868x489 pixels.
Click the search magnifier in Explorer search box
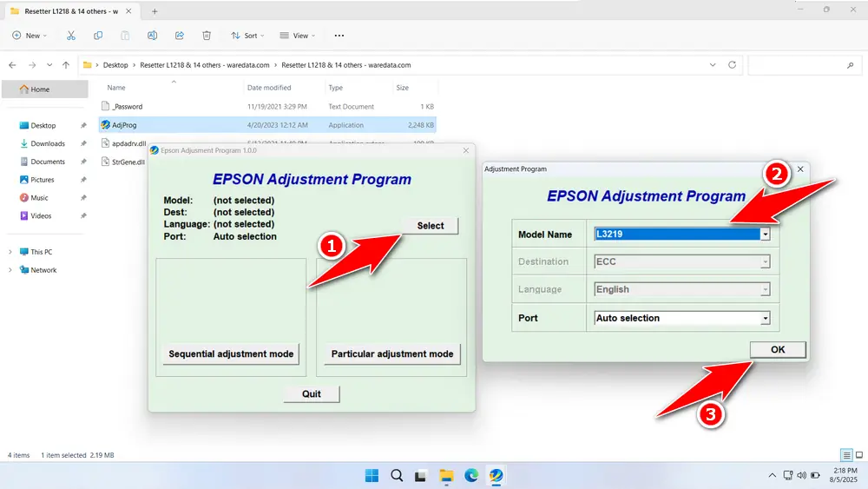click(x=851, y=65)
